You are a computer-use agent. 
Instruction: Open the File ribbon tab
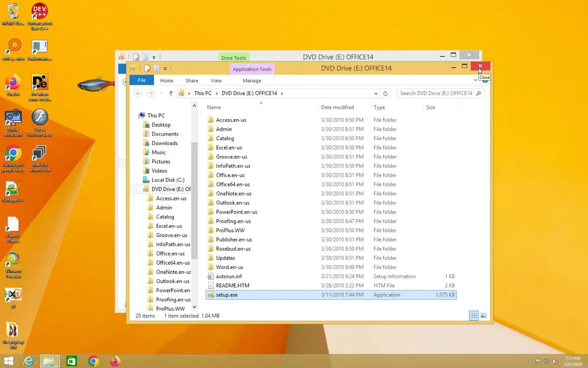tap(142, 80)
